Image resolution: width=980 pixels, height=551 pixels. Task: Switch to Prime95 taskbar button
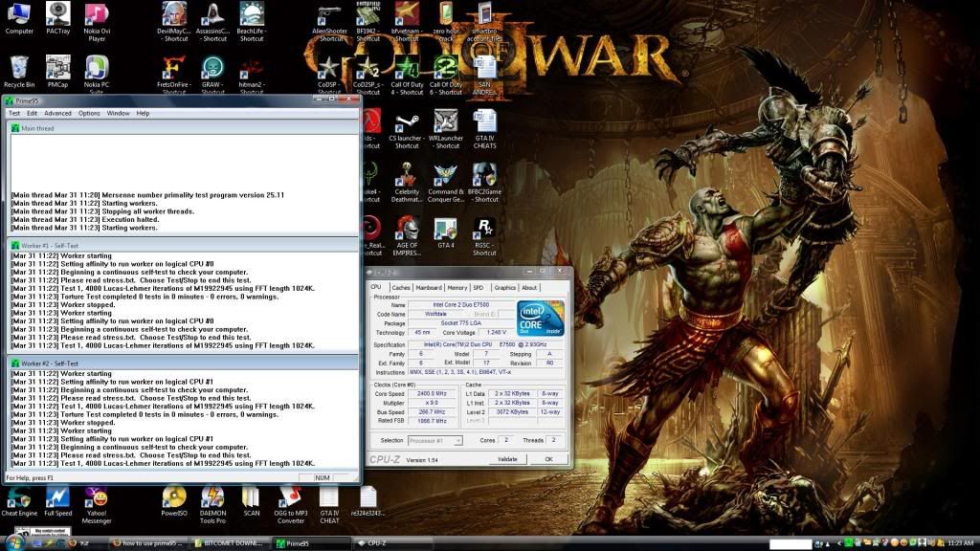point(311,543)
